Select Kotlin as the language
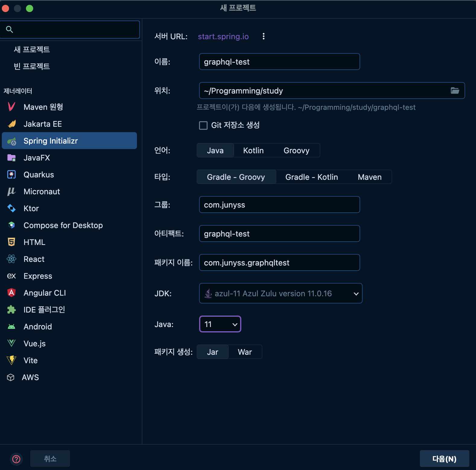476x470 pixels. [x=253, y=150]
